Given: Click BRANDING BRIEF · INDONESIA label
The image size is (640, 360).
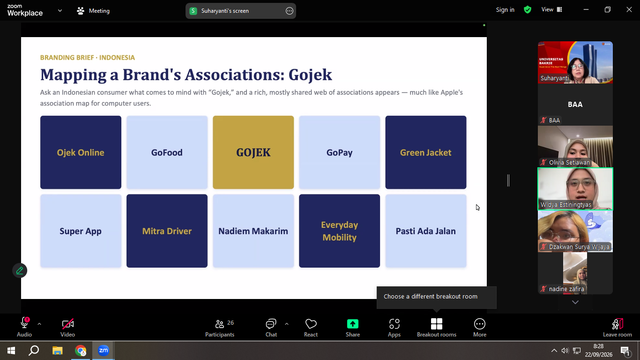Looking at the screenshot, I should 87,58.
